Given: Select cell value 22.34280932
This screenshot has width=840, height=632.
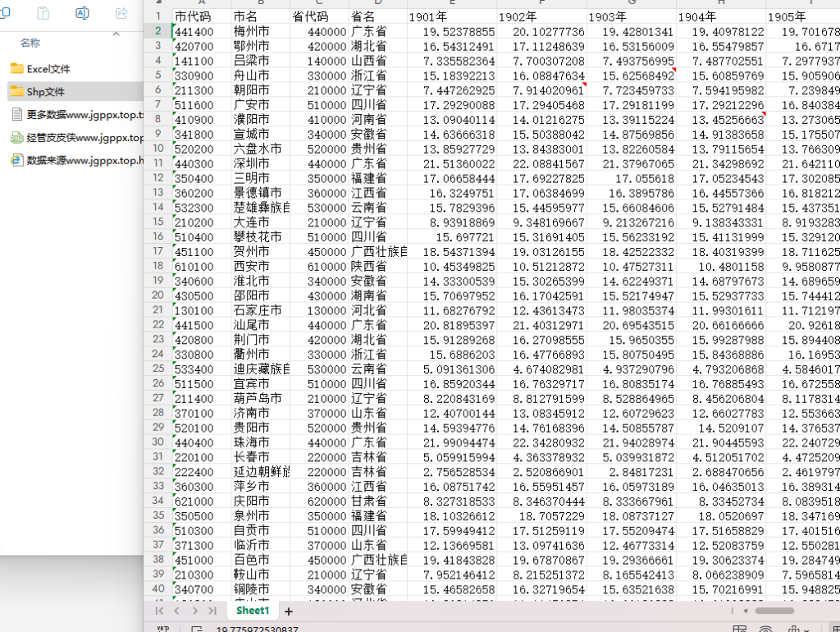Looking at the screenshot, I should coord(541,442).
